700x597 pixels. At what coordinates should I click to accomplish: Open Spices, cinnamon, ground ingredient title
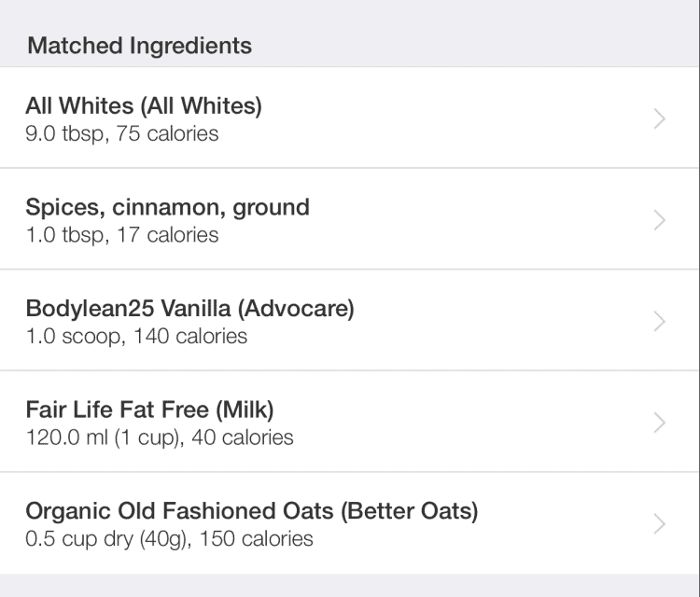pyautogui.click(x=167, y=207)
